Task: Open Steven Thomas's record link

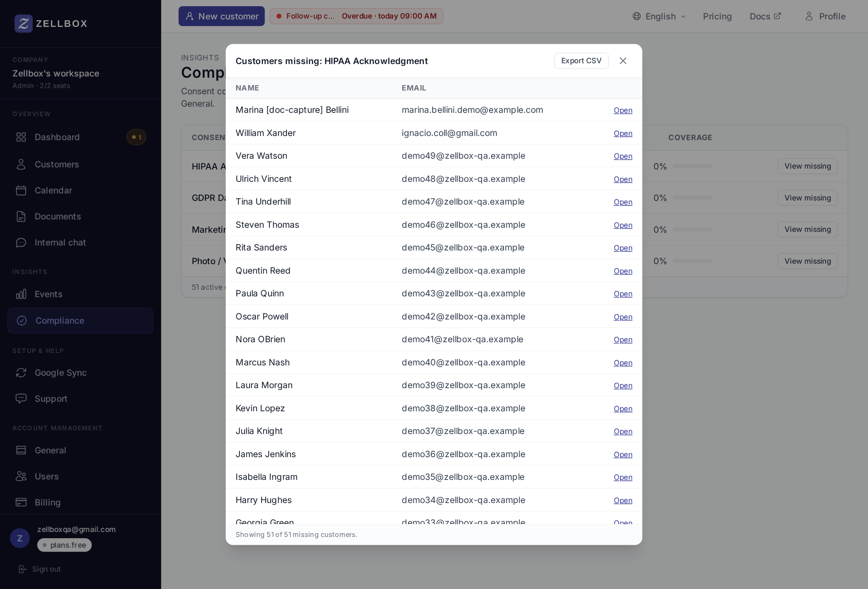Action: click(x=623, y=225)
